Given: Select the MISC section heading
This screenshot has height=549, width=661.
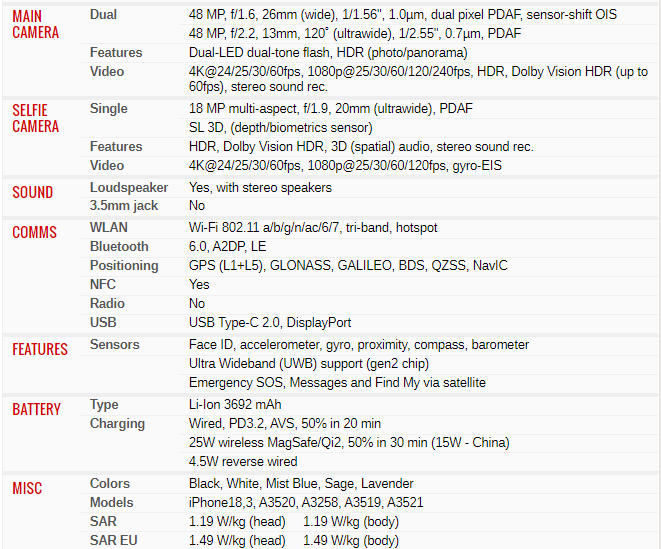Looking at the screenshot, I should click(x=27, y=489).
